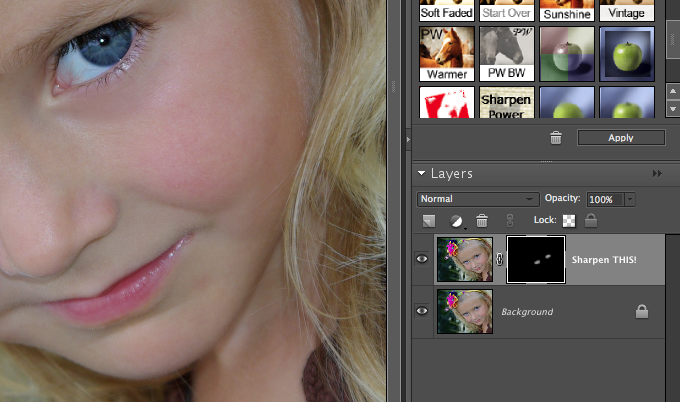Choose the Vintage effect thumbnail
Viewport: 680px width, 402px height.
pos(627,10)
